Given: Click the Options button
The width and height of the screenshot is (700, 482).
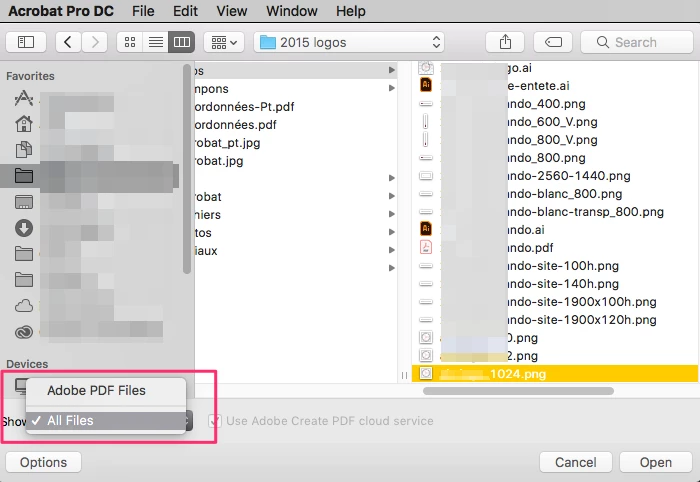Looking at the screenshot, I should [43, 462].
